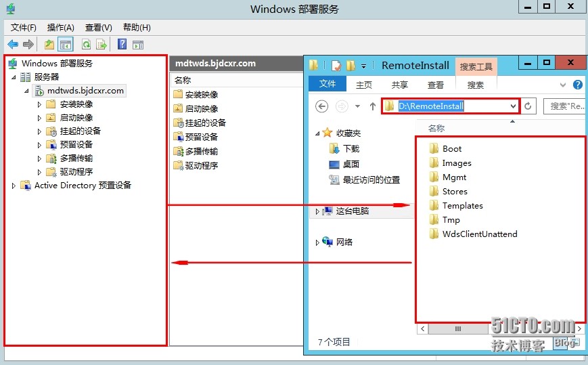
Task: Click the 搜索工具 contextual tab header
Action: coord(476,67)
